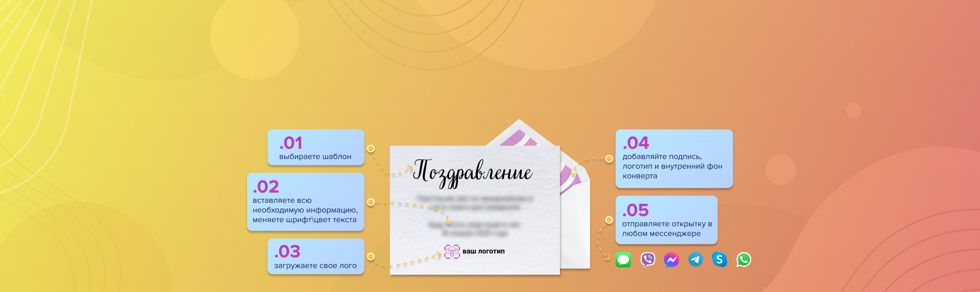Click the purple Viber icon

coord(648,260)
